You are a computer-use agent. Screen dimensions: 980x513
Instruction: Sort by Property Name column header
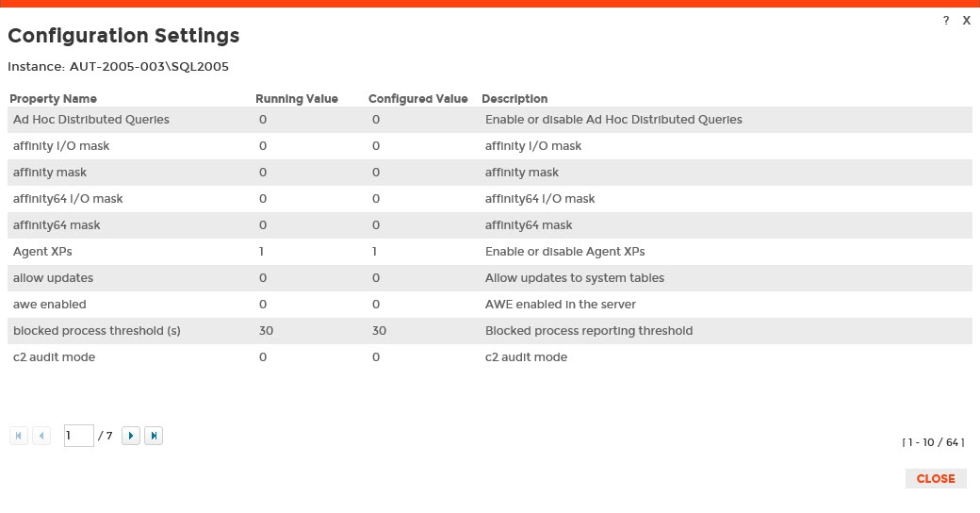tap(53, 99)
